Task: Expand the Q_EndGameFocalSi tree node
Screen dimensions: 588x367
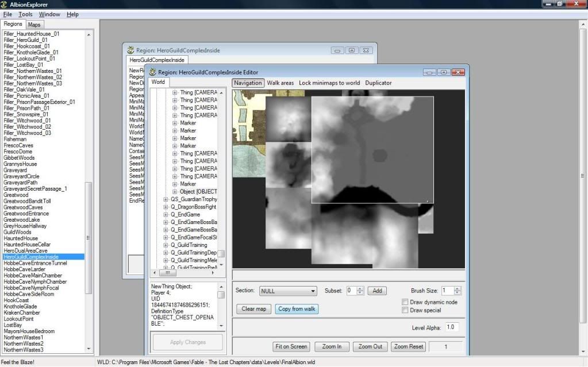Action: click(x=166, y=237)
